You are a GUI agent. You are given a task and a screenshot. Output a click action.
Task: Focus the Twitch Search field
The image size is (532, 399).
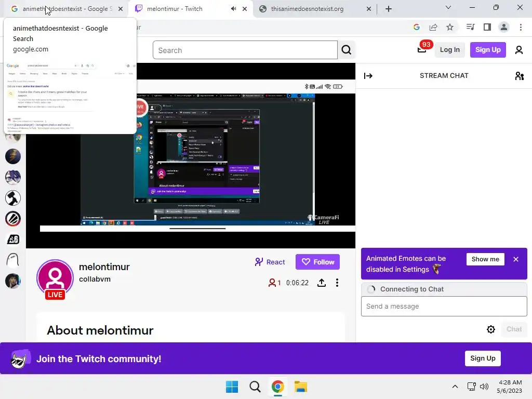[245, 50]
